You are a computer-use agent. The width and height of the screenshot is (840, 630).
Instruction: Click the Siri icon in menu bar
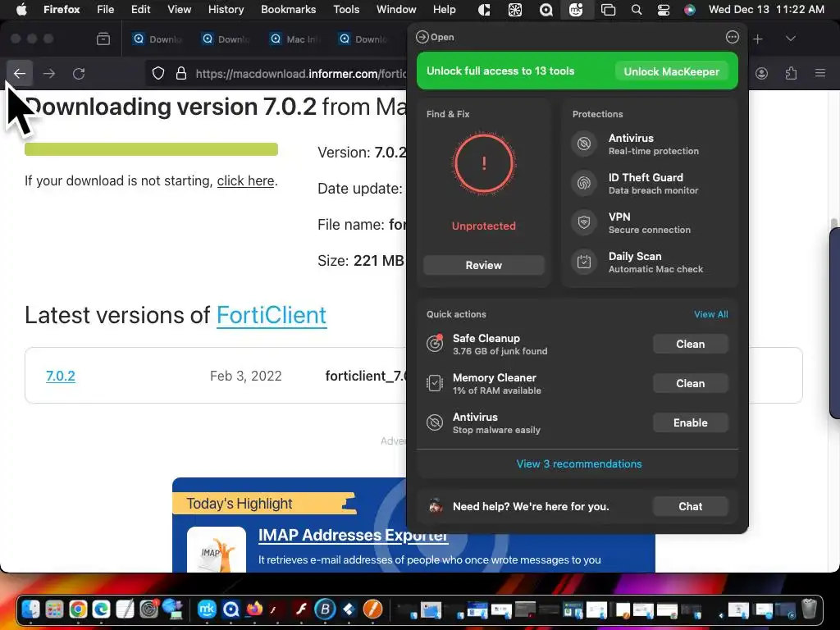point(690,10)
